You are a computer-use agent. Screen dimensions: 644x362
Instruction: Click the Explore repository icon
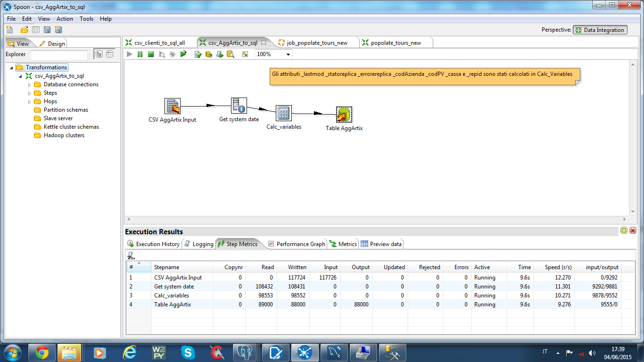36,30
